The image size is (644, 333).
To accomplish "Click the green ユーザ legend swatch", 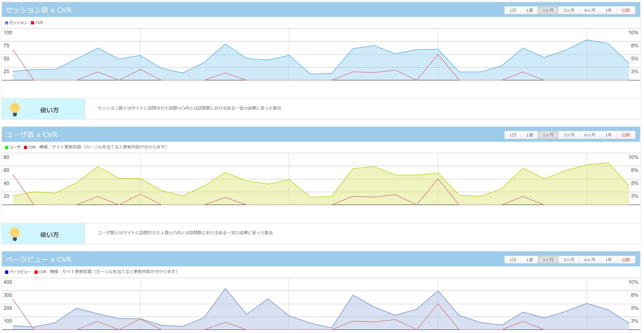I will (7, 147).
